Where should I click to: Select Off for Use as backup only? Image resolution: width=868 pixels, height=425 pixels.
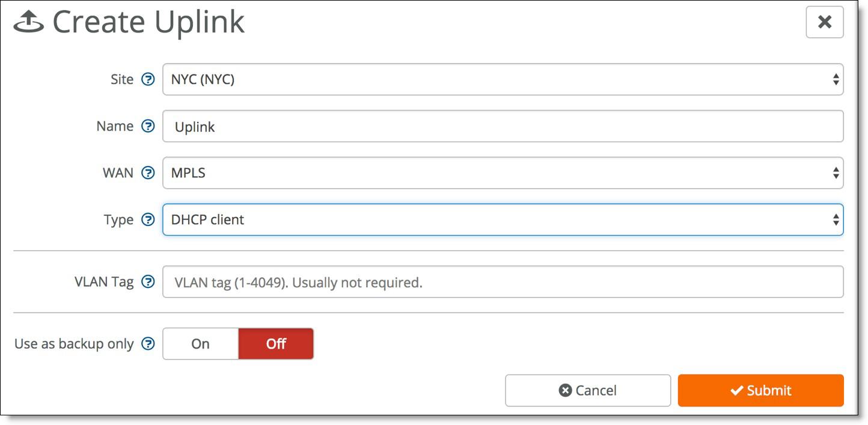[276, 344]
